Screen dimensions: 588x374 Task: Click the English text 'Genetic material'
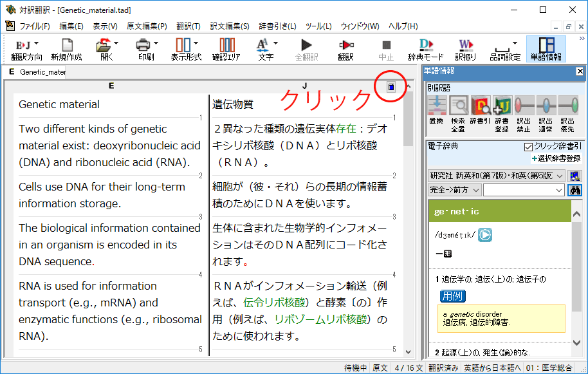(x=59, y=104)
